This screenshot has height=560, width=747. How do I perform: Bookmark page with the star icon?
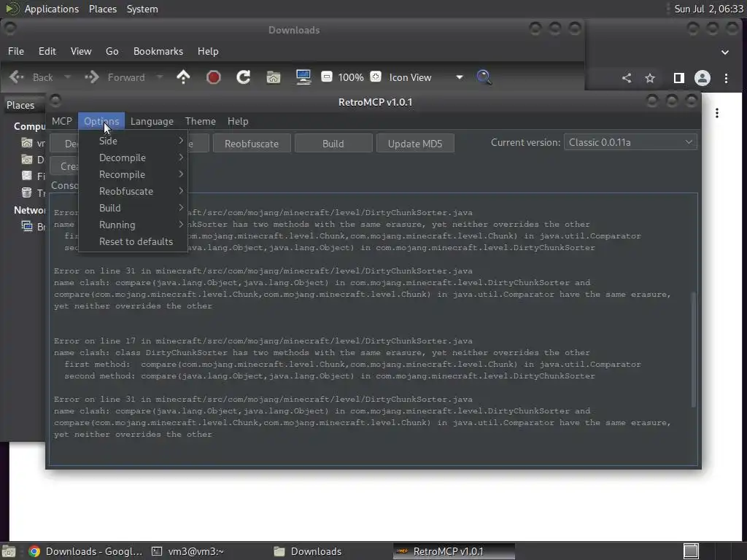(x=650, y=78)
